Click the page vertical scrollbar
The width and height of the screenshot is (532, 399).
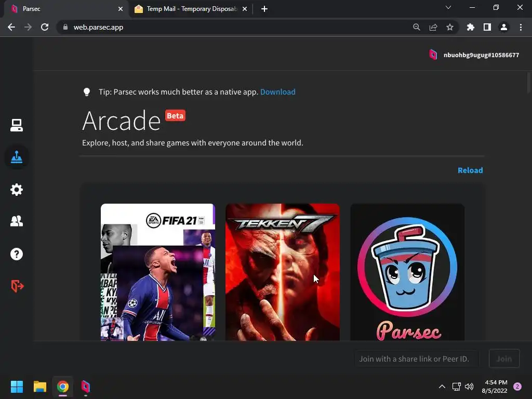[529, 83]
